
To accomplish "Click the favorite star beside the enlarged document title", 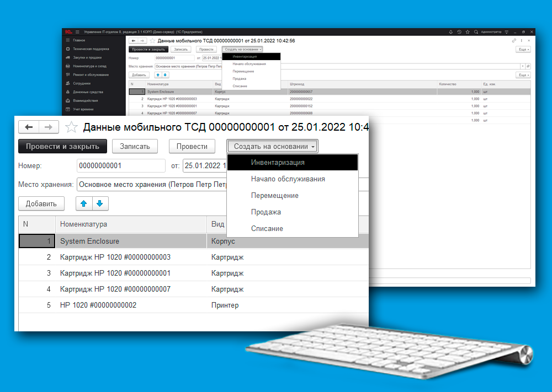I will coord(71,127).
